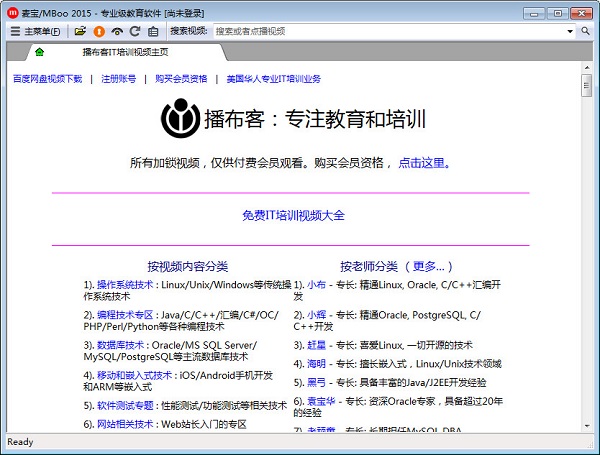Screen dimensions: 600x455
Task: Open the 购买会员资格 link
Action: pos(181,79)
